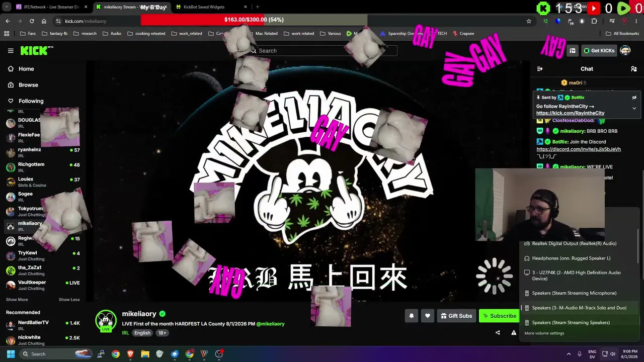Viewport: 644px width, 362px height.
Task: Open Sogee's channel in the sidebar
Action: point(43,197)
